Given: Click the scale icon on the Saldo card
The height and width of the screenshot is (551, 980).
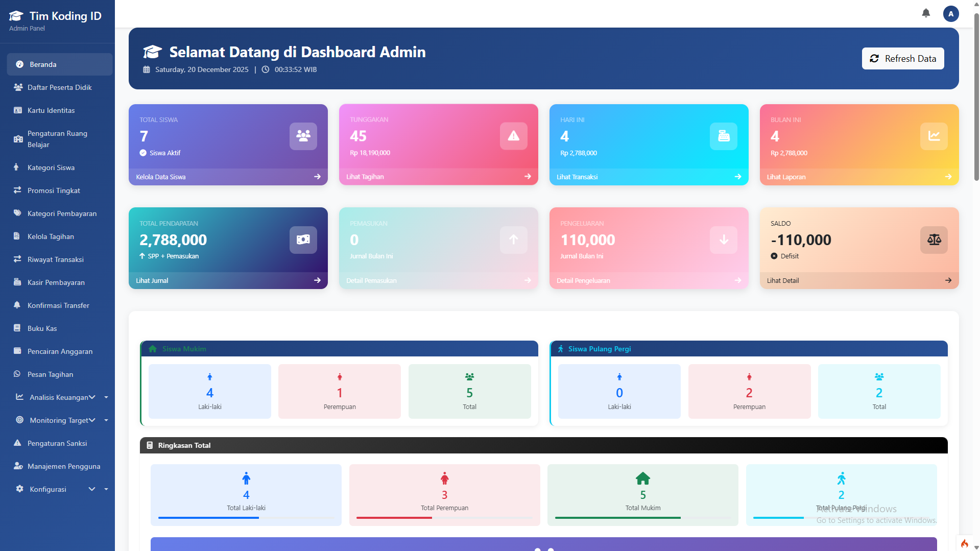Looking at the screenshot, I should click(934, 240).
